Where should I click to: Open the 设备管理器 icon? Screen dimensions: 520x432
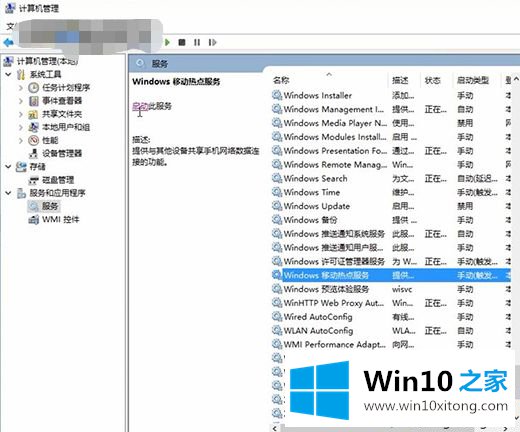(x=33, y=153)
